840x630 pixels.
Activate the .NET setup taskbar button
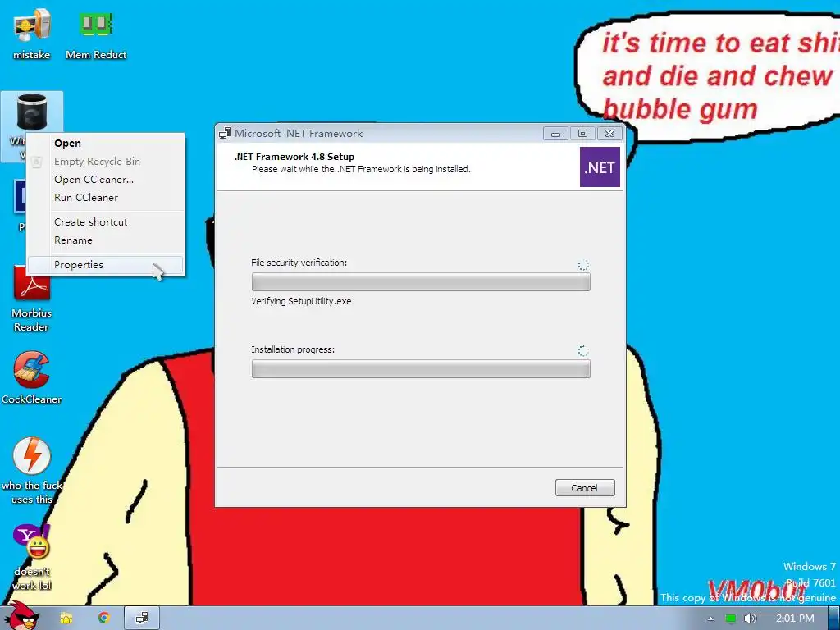point(142,619)
